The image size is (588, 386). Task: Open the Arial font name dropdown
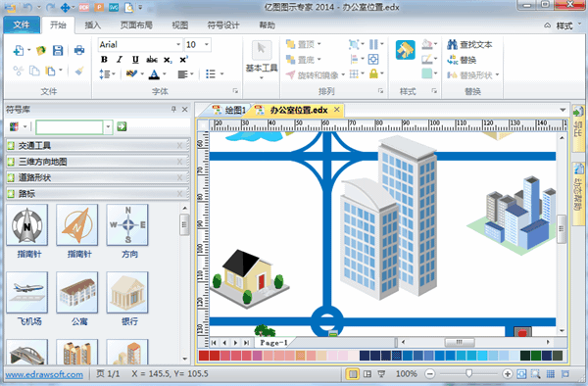pos(178,44)
